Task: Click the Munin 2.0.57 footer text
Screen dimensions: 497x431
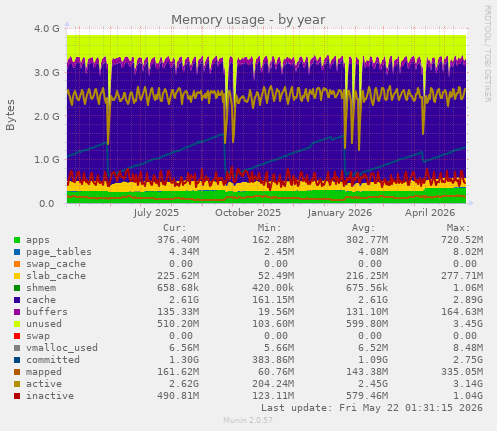Action: pyautogui.click(x=248, y=420)
